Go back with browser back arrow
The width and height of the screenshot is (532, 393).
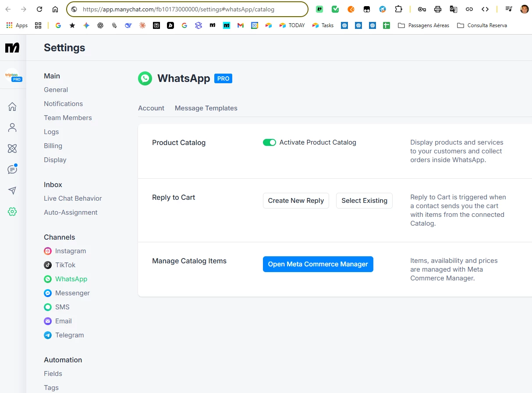8,9
